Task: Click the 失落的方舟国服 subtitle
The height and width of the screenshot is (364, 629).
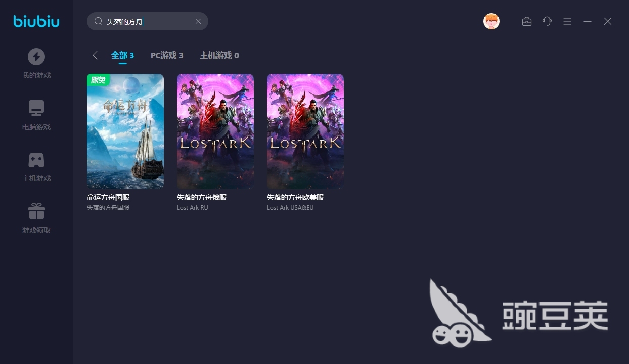Action: pos(108,208)
